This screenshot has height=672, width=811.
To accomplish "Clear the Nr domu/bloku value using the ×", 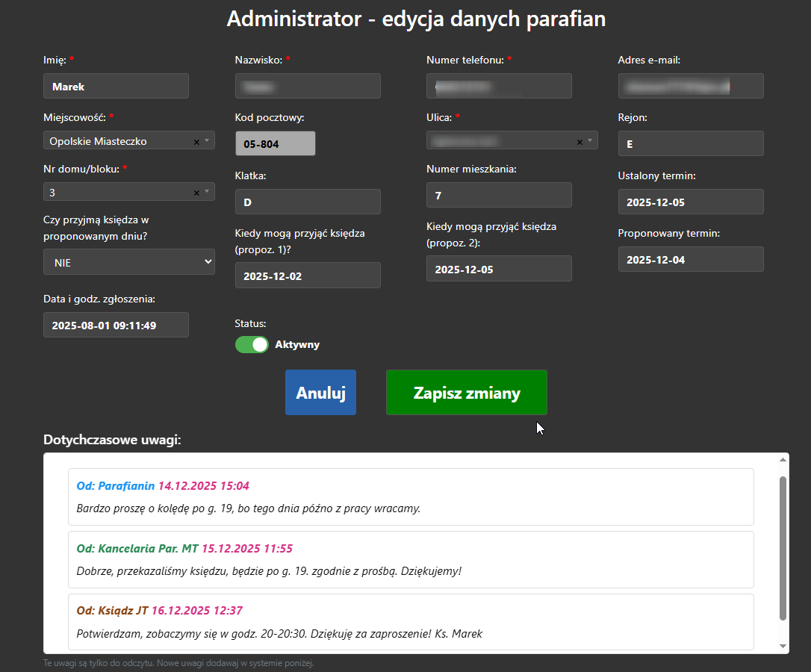I will (x=198, y=192).
